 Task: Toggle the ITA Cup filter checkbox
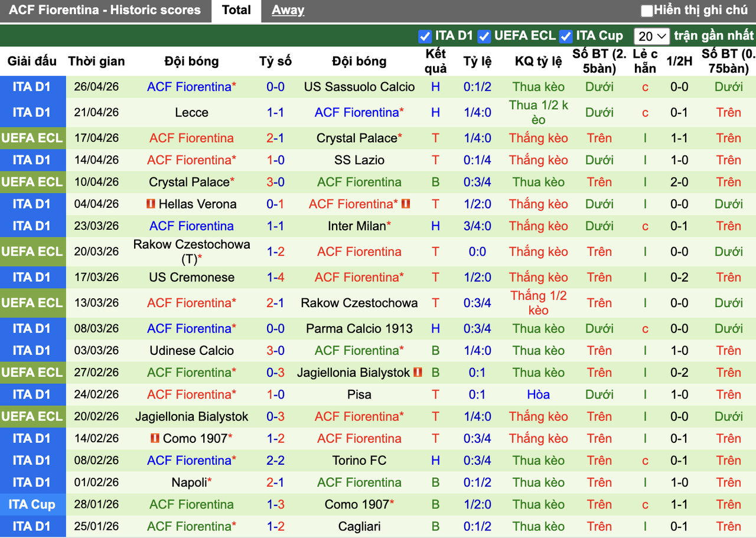click(x=566, y=36)
